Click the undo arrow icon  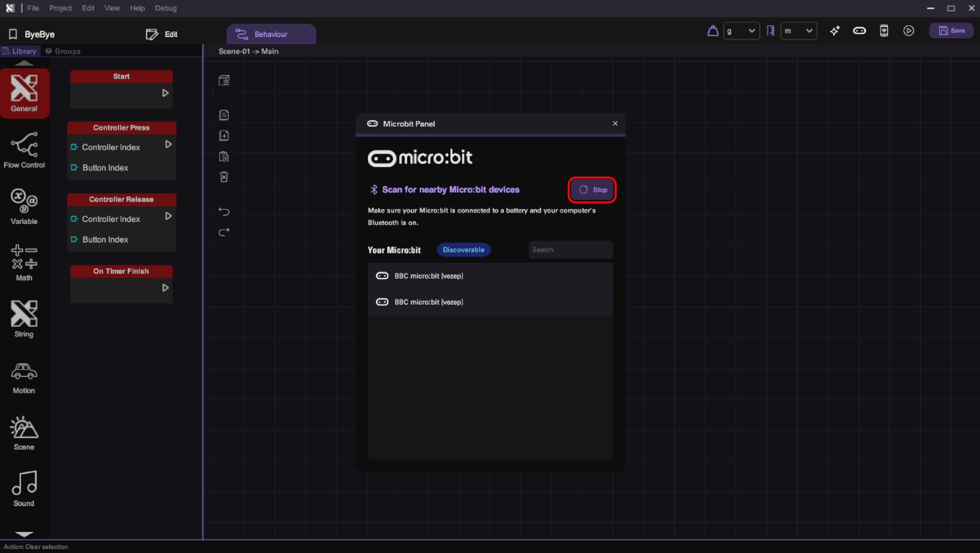coord(224,212)
